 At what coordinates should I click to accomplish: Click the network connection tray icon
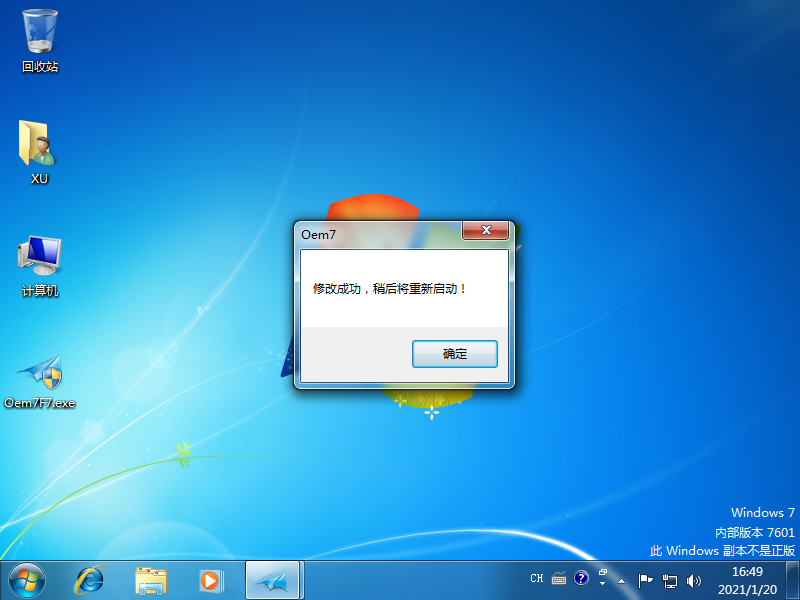coord(670,579)
